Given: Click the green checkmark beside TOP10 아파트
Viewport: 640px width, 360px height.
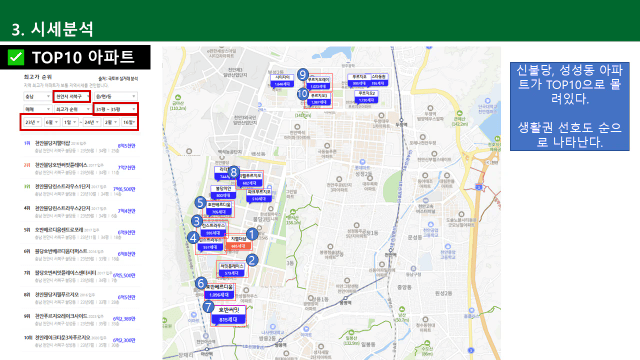Looking at the screenshot, I should point(16,57).
